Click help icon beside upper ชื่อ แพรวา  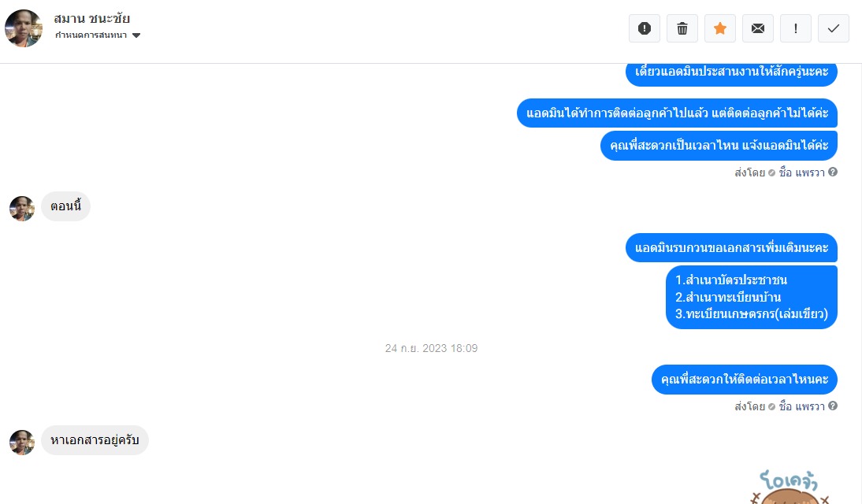[833, 172]
